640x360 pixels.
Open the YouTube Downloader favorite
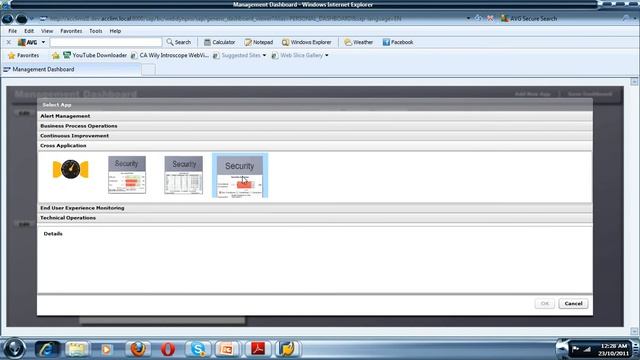point(95,55)
